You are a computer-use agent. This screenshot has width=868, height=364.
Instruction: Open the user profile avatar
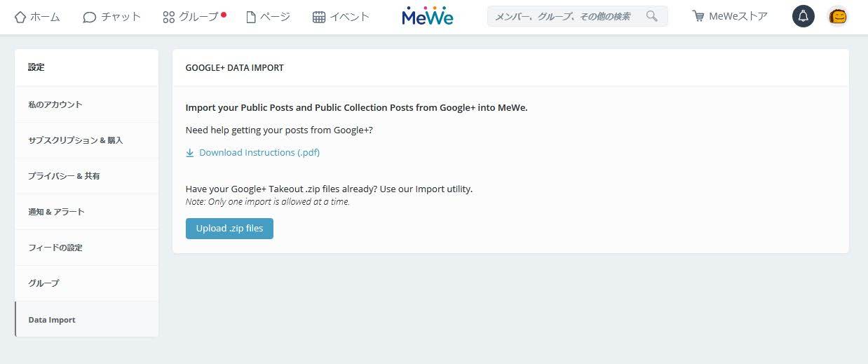(838, 16)
